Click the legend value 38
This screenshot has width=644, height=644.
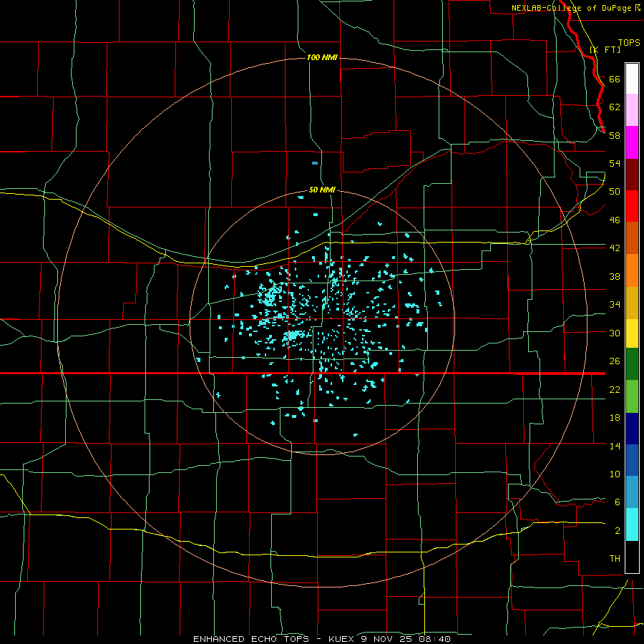pos(615,276)
